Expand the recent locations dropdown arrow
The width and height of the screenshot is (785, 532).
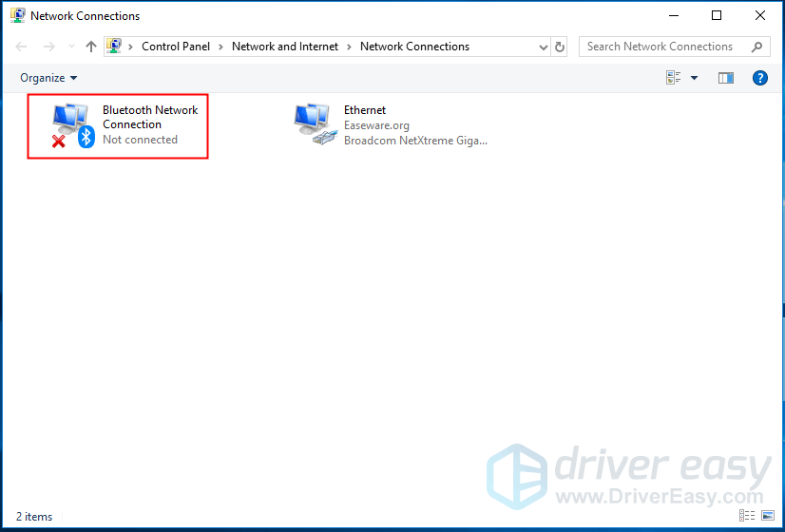point(71,47)
